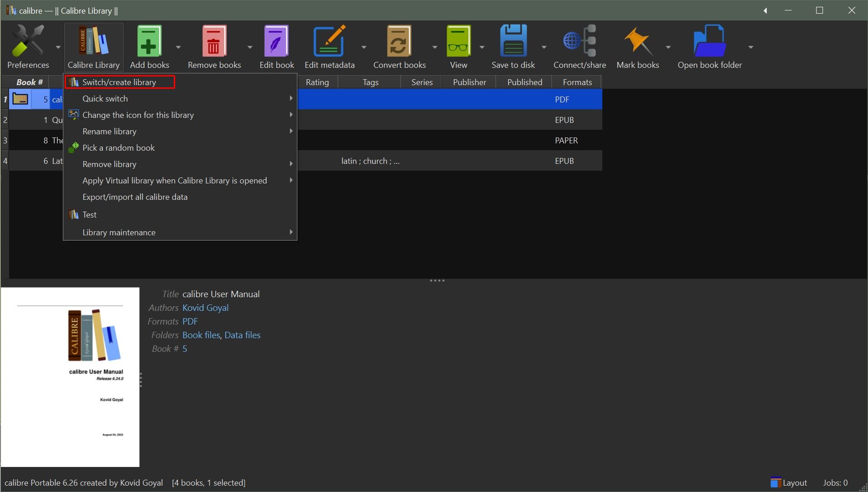868x492 pixels.
Task: Click the dice icon beside Pick a random book
Action: [x=73, y=147]
